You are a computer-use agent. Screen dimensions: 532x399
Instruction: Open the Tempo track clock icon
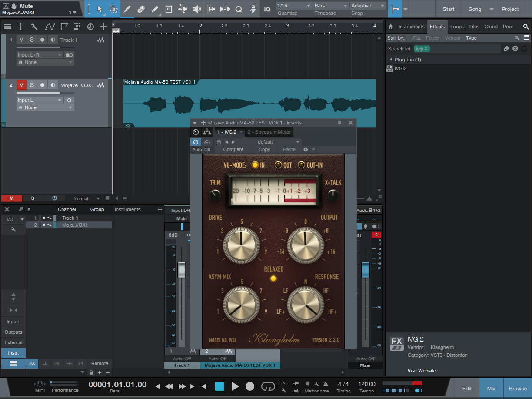click(90, 27)
